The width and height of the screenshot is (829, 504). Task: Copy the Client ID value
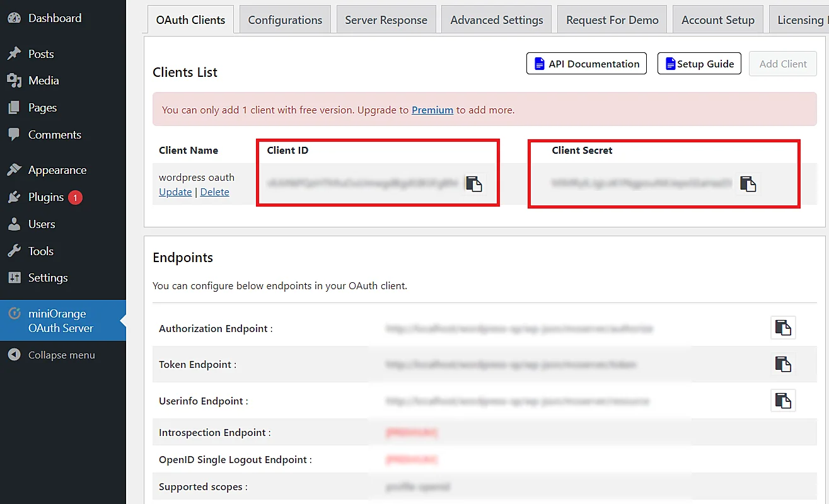[x=473, y=183]
